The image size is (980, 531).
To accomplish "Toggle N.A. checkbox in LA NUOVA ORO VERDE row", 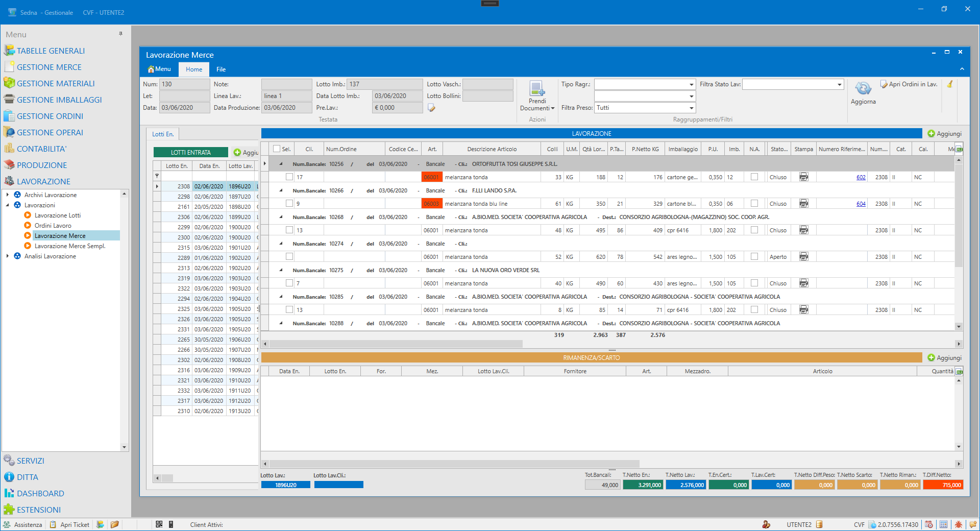I will [x=754, y=283].
